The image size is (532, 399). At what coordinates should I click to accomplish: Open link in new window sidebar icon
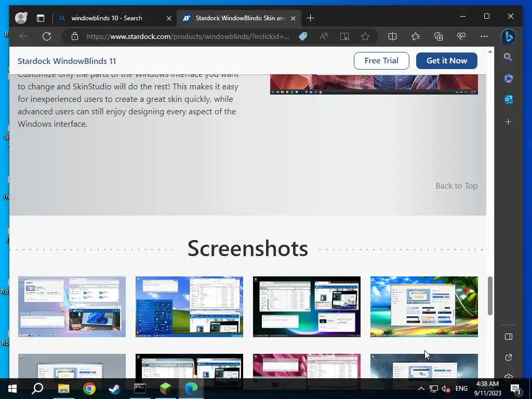508,357
